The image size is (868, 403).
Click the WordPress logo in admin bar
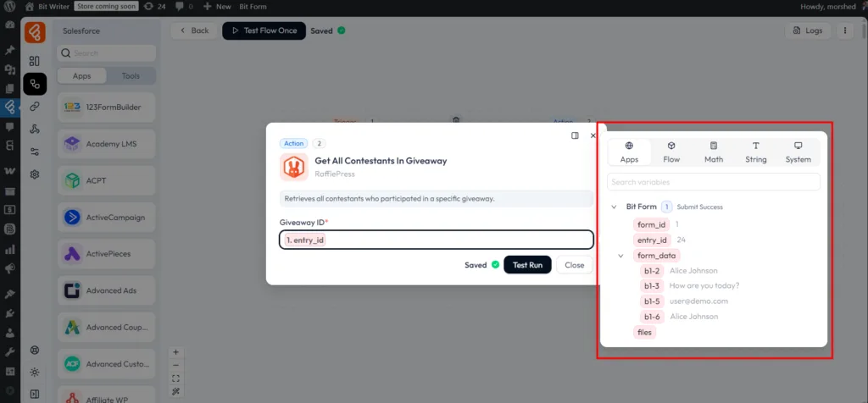click(x=9, y=7)
